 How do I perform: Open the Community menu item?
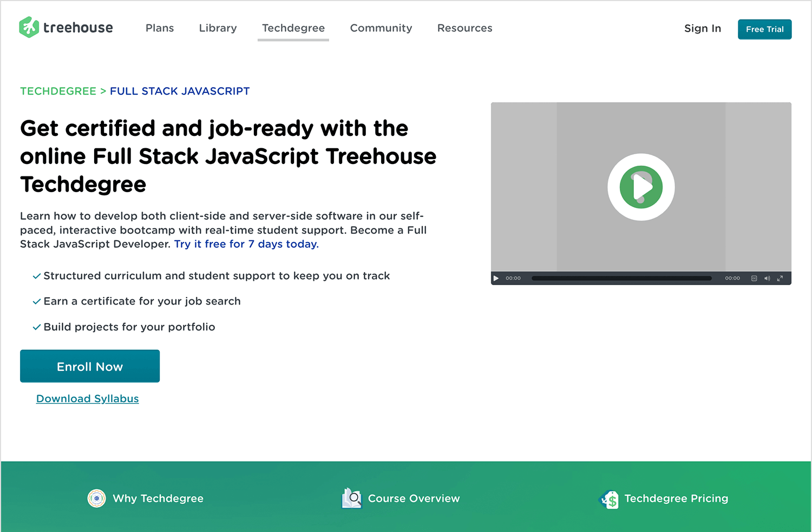381,28
